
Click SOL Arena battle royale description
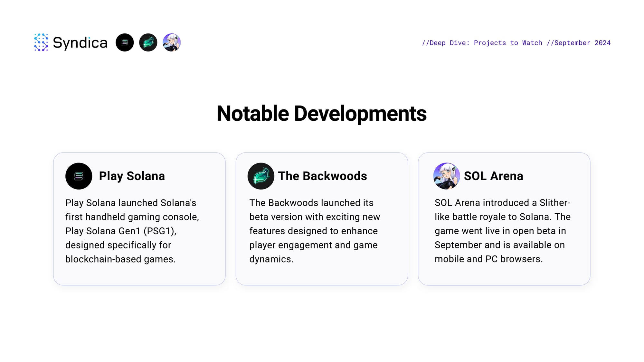(x=502, y=217)
